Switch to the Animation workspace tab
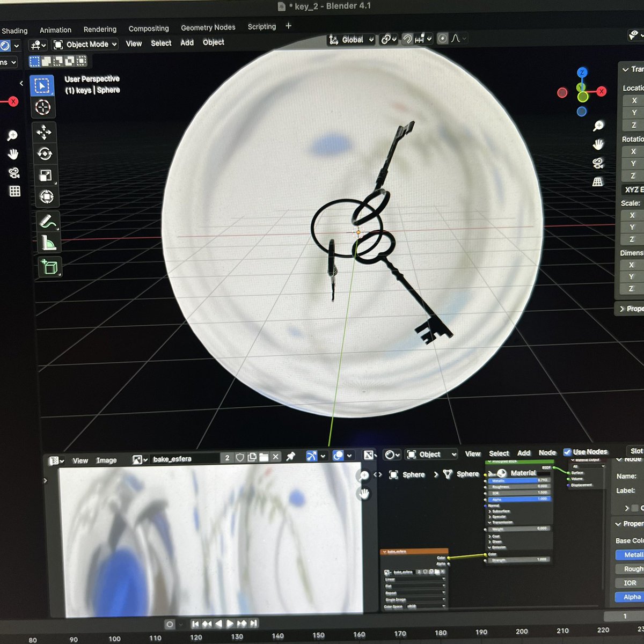This screenshot has height=644, width=644. [55, 30]
